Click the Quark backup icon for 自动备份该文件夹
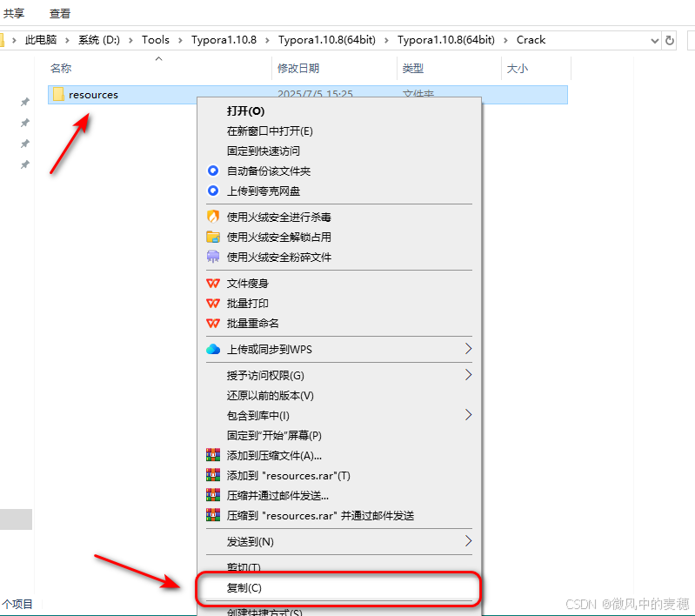This screenshot has width=695, height=616. (x=213, y=171)
